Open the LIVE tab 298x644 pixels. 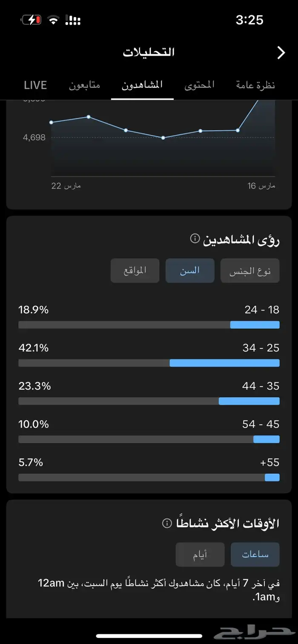pos(35,85)
